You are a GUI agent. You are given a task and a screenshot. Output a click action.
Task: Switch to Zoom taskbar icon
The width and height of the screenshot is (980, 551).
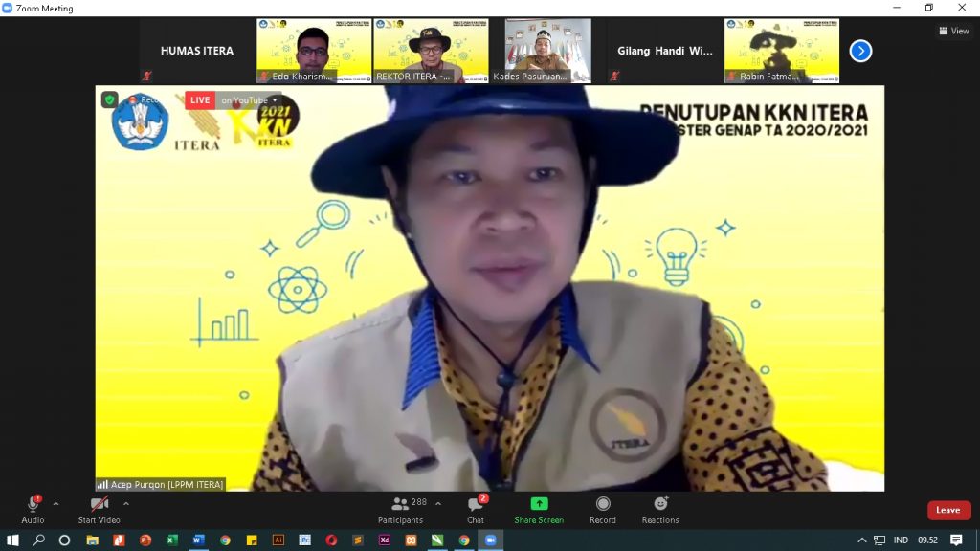[491, 540]
